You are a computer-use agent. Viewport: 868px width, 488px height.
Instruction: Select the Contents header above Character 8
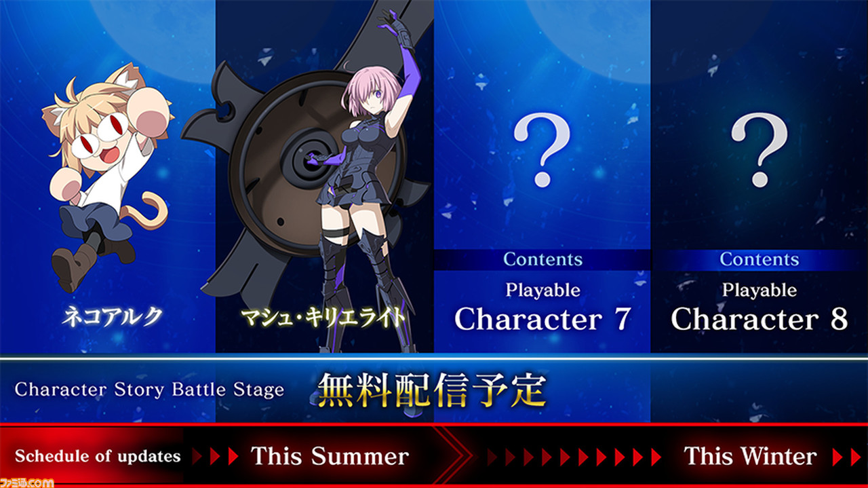tap(759, 259)
